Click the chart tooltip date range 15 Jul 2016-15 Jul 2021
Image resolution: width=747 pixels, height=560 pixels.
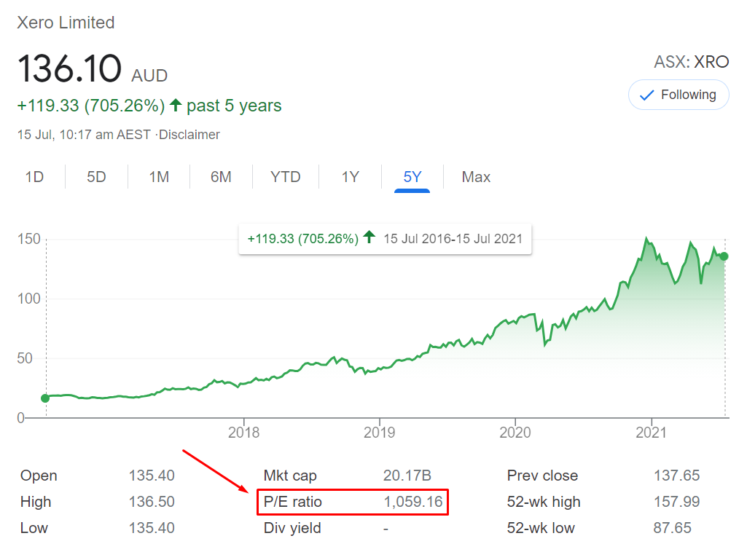[x=453, y=239]
